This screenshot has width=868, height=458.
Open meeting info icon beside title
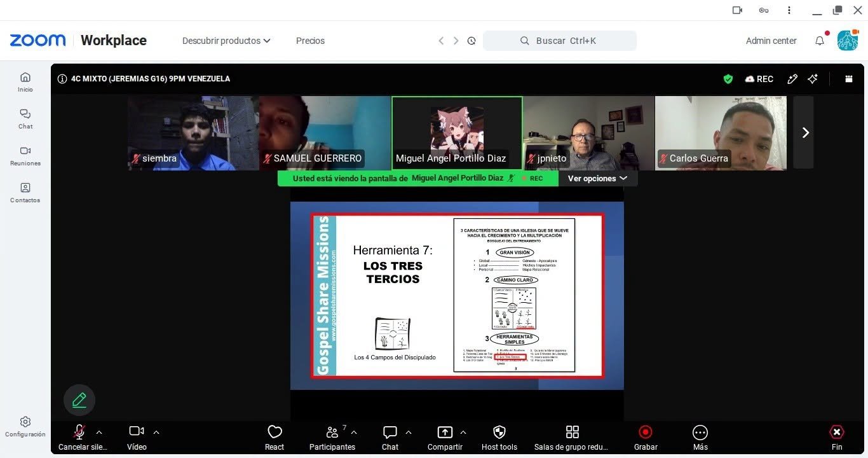62,79
